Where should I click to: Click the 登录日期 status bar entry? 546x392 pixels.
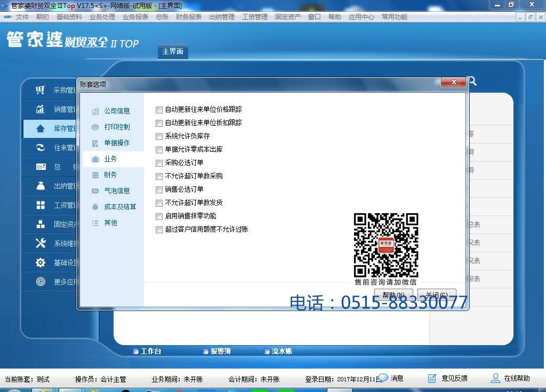(343, 379)
